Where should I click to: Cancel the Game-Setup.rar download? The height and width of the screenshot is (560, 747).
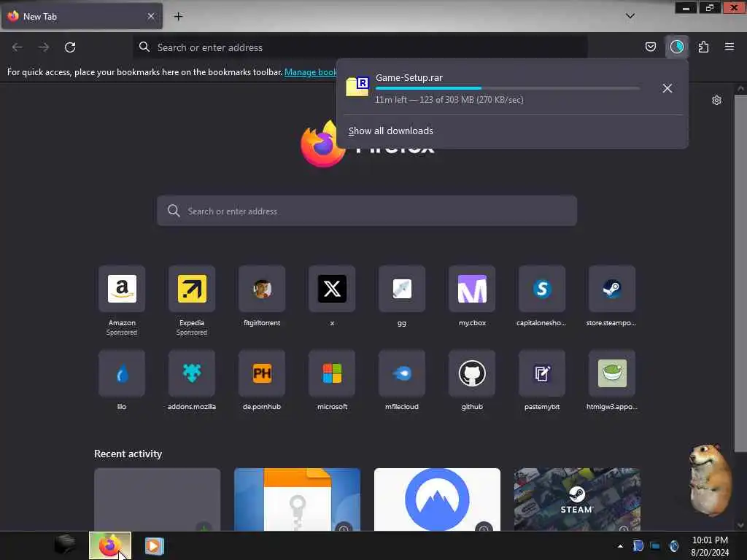point(667,88)
